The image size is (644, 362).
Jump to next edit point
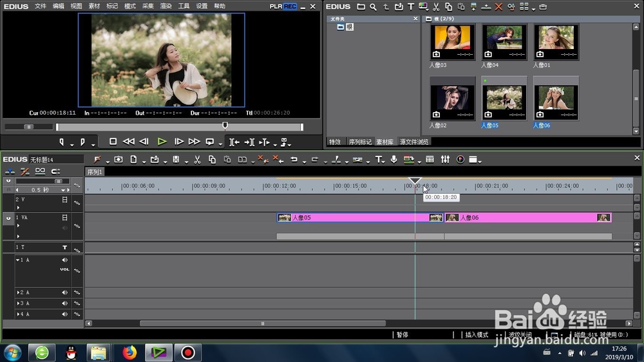(249, 142)
